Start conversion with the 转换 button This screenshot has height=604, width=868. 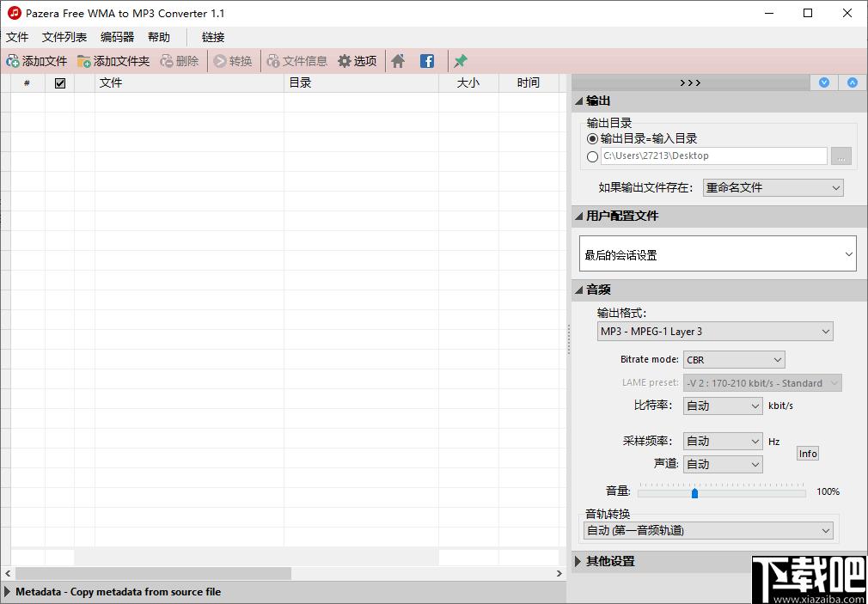[233, 61]
